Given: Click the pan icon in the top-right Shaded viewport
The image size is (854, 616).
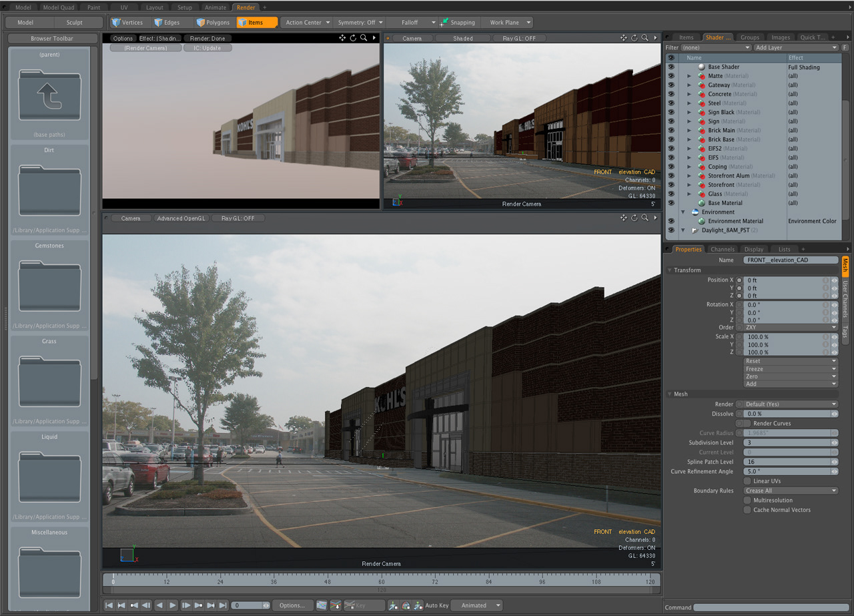Looking at the screenshot, I should [624, 38].
